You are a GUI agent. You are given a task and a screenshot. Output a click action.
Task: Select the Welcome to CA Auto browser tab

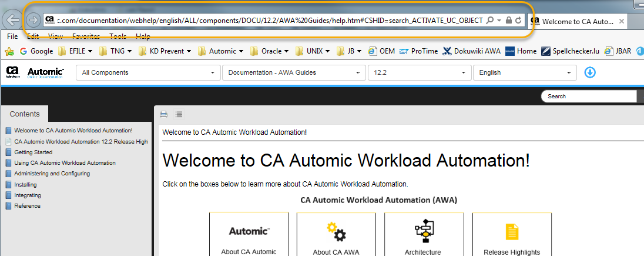[578, 21]
